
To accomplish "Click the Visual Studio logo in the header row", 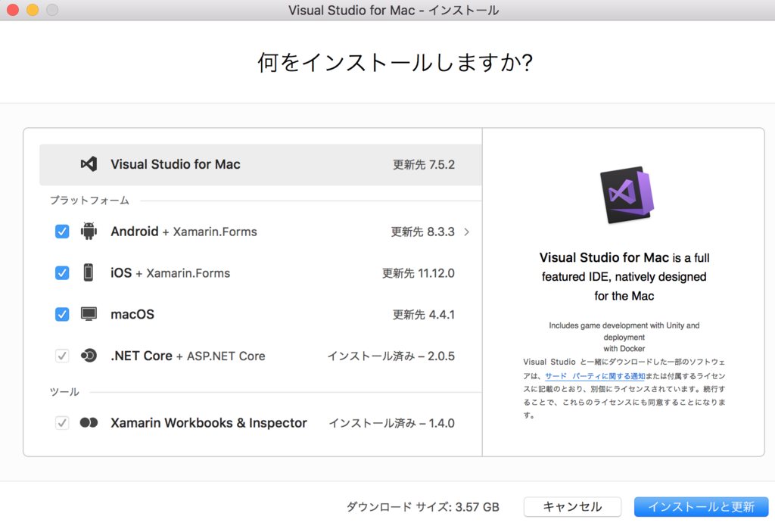I will click(x=89, y=164).
